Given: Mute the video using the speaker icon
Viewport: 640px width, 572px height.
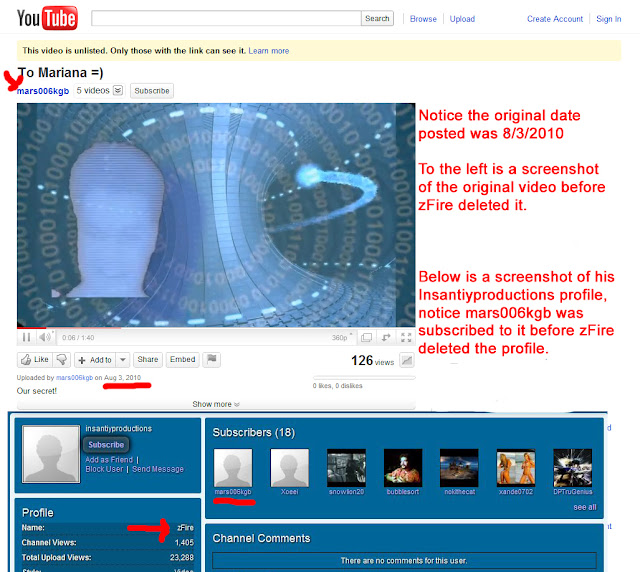Looking at the screenshot, I should [45, 337].
